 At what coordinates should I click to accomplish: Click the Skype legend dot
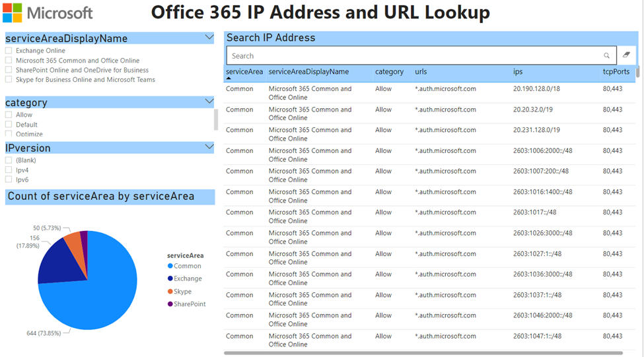[x=170, y=292]
